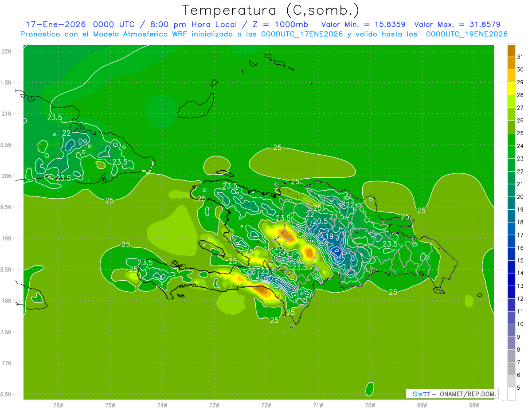Click the '72W' longitude label
Screen dimensions: 532x411
(266, 405)
